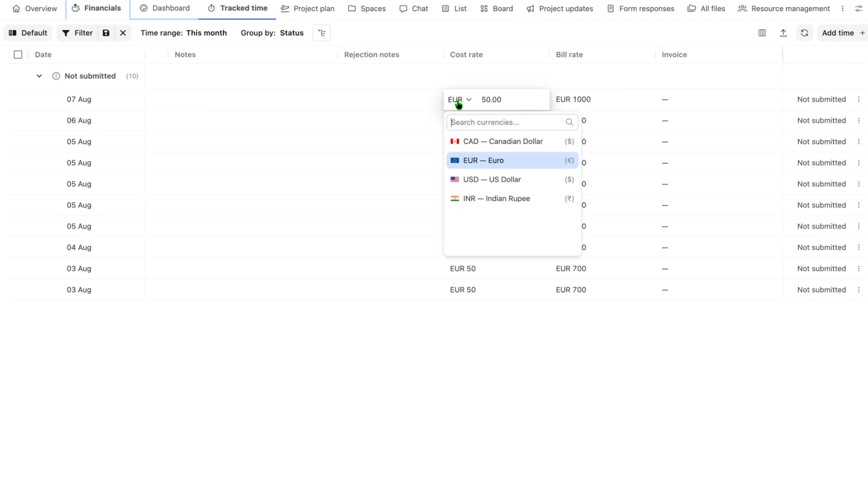The width and height of the screenshot is (868, 485).
Task: Save the current filter icon
Action: pyautogui.click(x=106, y=33)
